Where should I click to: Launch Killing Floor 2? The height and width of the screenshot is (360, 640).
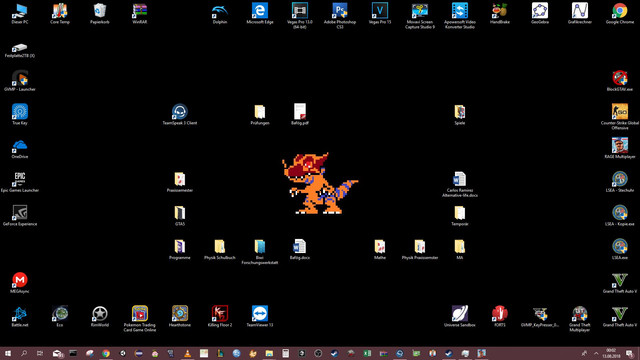click(220, 316)
